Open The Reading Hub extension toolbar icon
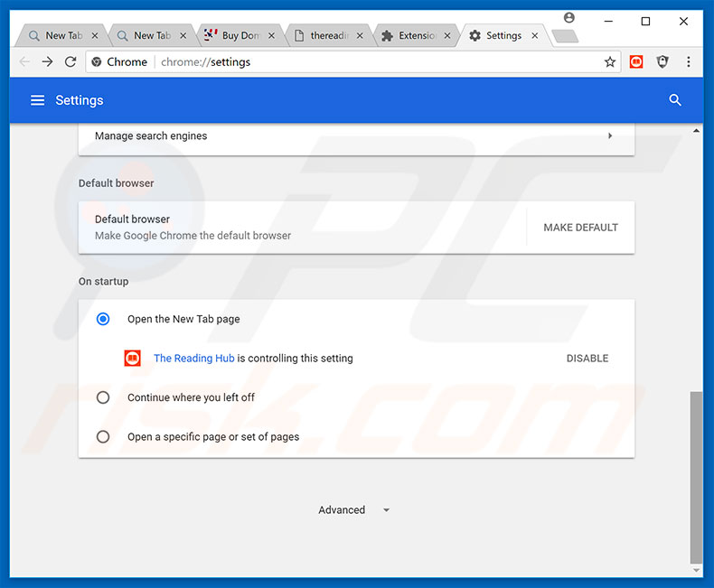 pos(636,61)
